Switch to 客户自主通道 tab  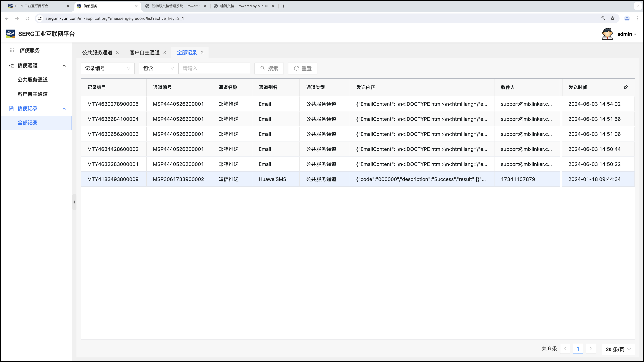coord(145,52)
